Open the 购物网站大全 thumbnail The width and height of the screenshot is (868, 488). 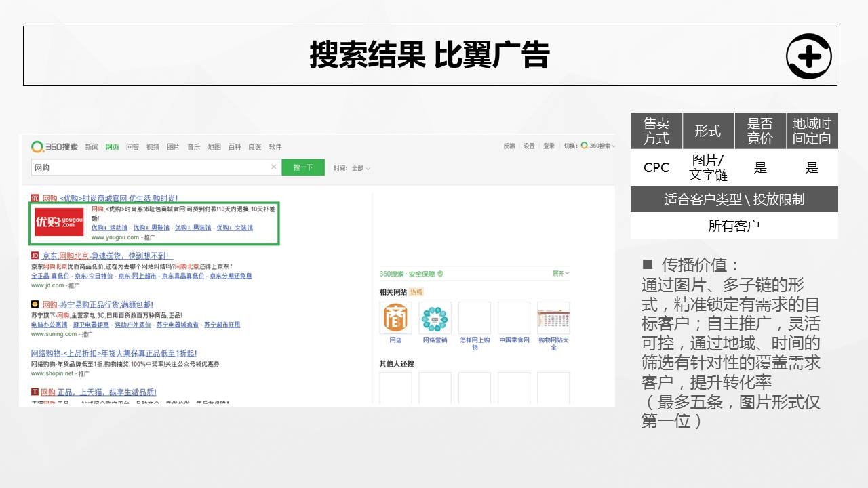click(x=553, y=319)
